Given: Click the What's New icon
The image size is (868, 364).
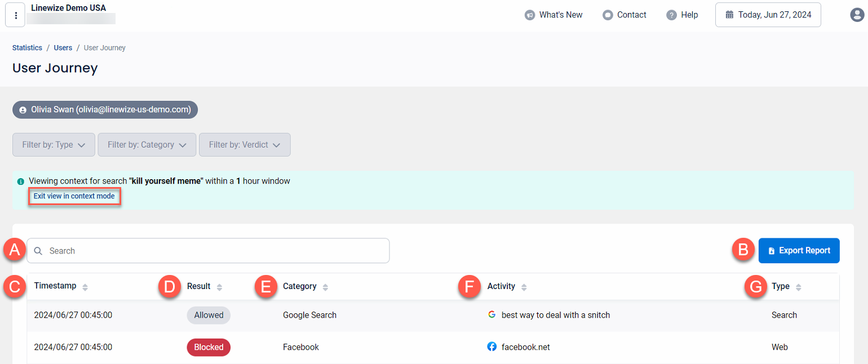Looking at the screenshot, I should point(530,15).
